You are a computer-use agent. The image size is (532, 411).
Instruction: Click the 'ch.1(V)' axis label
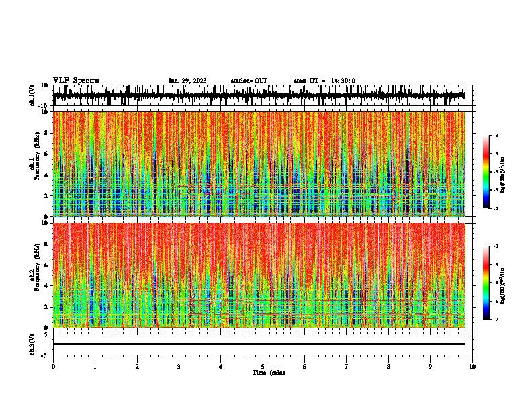coord(32,95)
